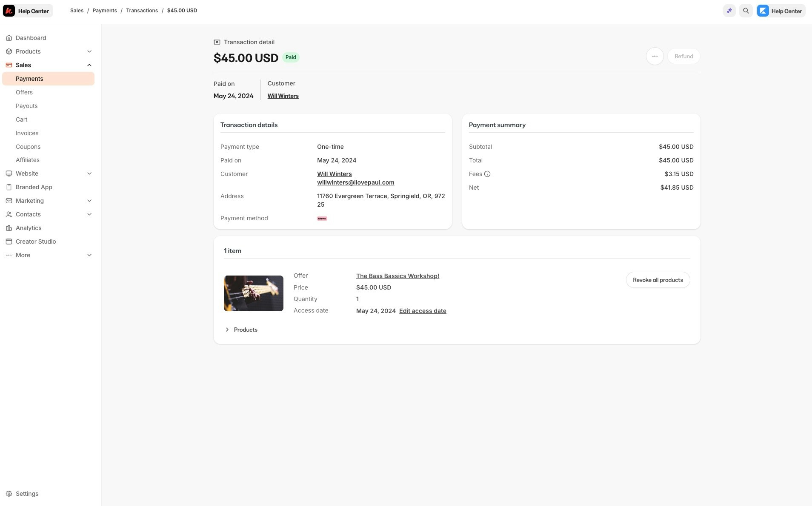The width and height of the screenshot is (812, 506).
Task: Open search with the magnifier icon
Action: coord(746,11)
